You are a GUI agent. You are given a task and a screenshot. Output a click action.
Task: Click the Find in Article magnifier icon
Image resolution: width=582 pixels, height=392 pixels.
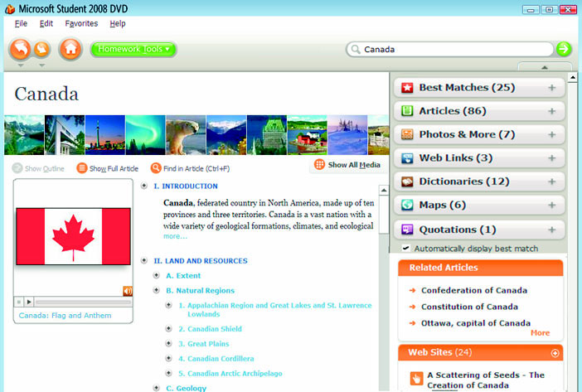[x=156, y=168]
